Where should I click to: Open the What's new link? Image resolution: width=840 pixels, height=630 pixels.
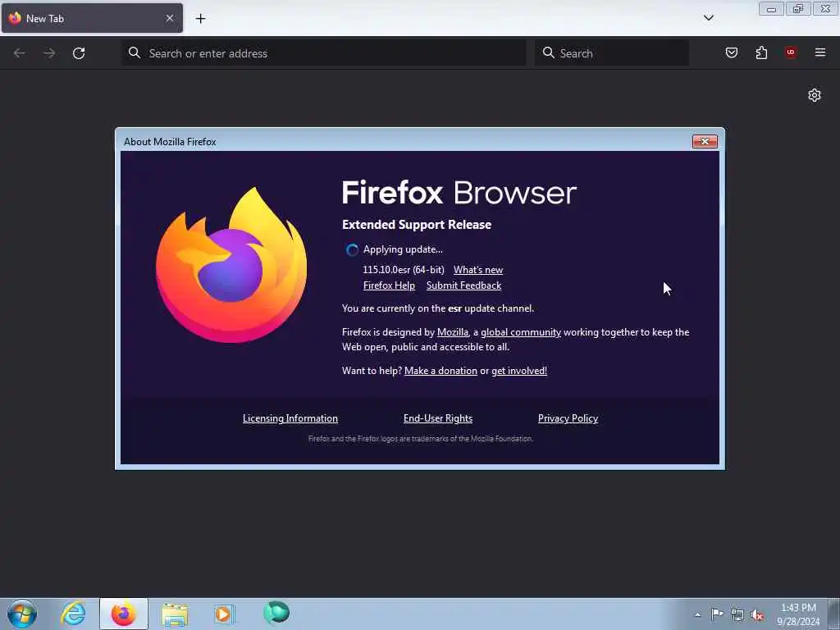478,270
